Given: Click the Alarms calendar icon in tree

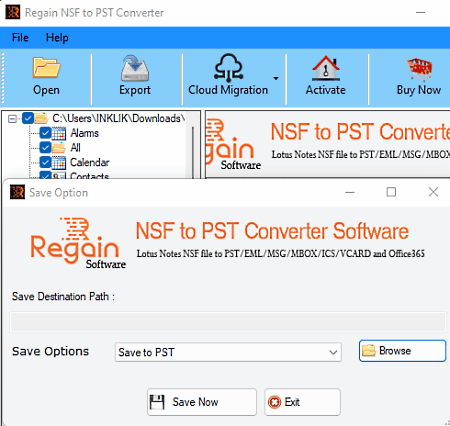Looking at the screenshot, I should (x=59, y=133).
